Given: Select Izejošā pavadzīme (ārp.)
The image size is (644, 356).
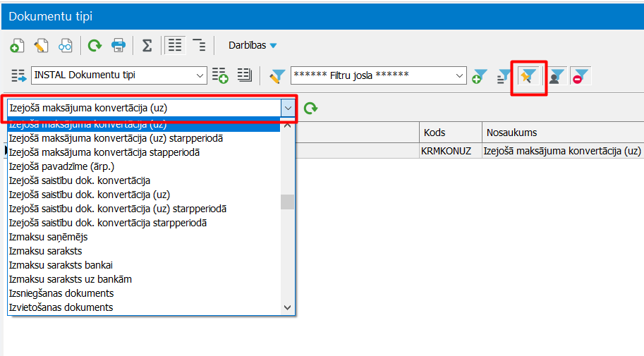Looking at the screenshot, I should click(x=144, y=166).
